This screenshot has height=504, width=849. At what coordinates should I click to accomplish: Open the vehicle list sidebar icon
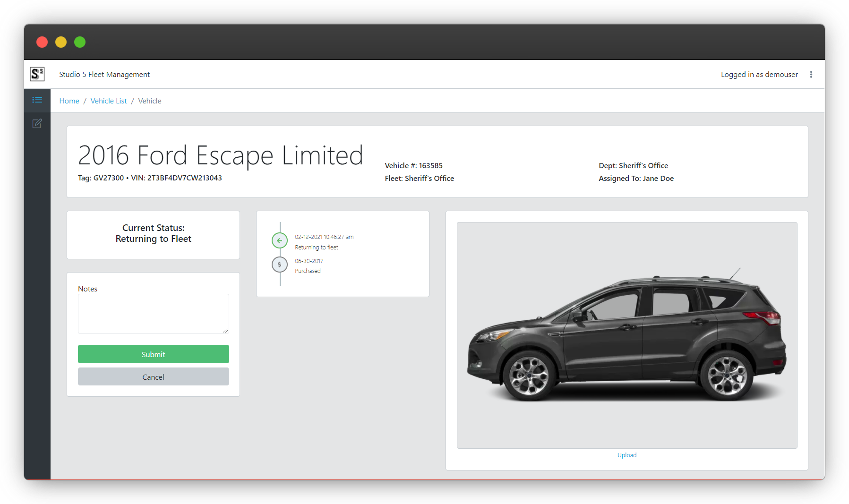37,100
